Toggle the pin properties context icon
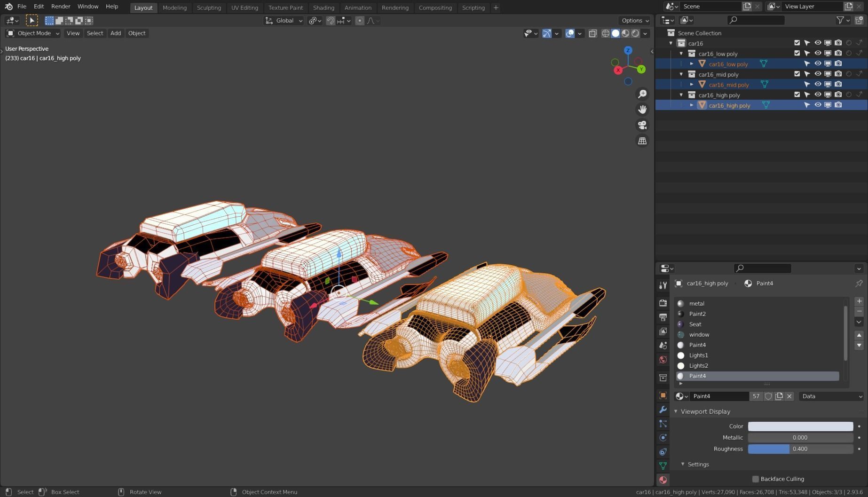 point(859,284)
